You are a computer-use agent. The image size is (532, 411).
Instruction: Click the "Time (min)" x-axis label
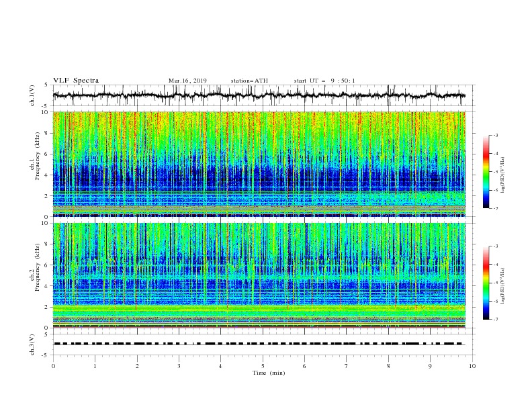tap(269, 373)
